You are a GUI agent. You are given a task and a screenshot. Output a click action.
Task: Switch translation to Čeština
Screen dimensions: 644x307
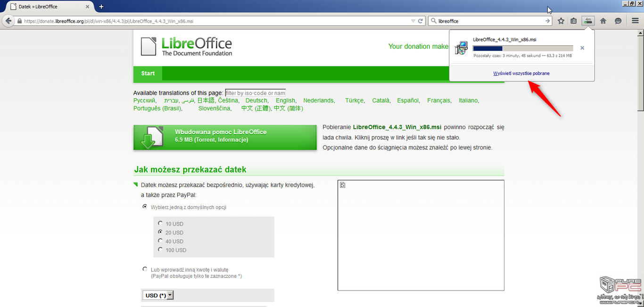coord(229,100)
